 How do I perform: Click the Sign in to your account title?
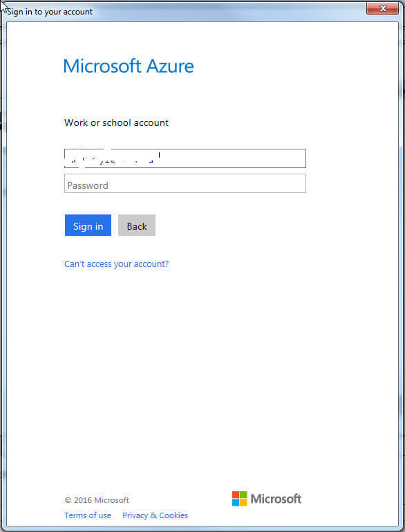(50, 12)
